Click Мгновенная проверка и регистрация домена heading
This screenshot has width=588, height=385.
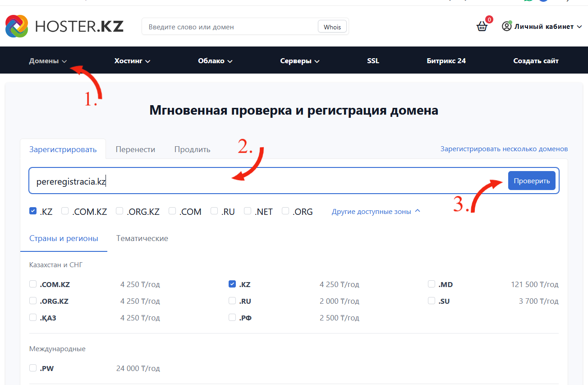click(x=294, y=110)
